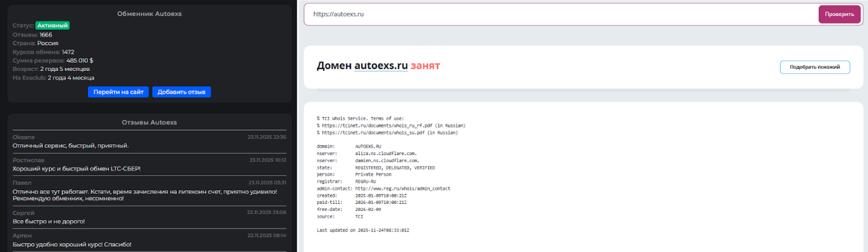Hit the "Проверить" button
This screenshot has width=868, height=252.
(x=839, y=15)
